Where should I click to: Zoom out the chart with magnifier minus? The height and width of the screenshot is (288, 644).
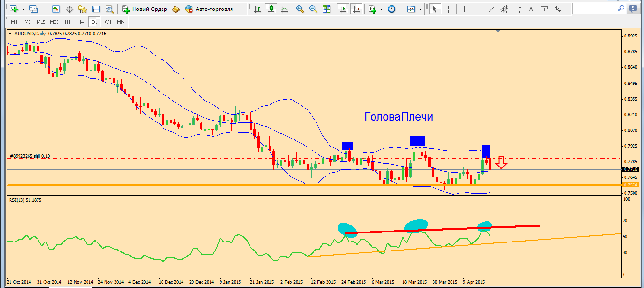[313, 9]
